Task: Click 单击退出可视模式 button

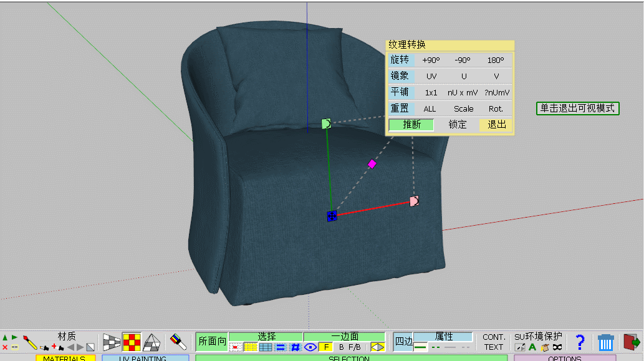Action: [577, 108]
